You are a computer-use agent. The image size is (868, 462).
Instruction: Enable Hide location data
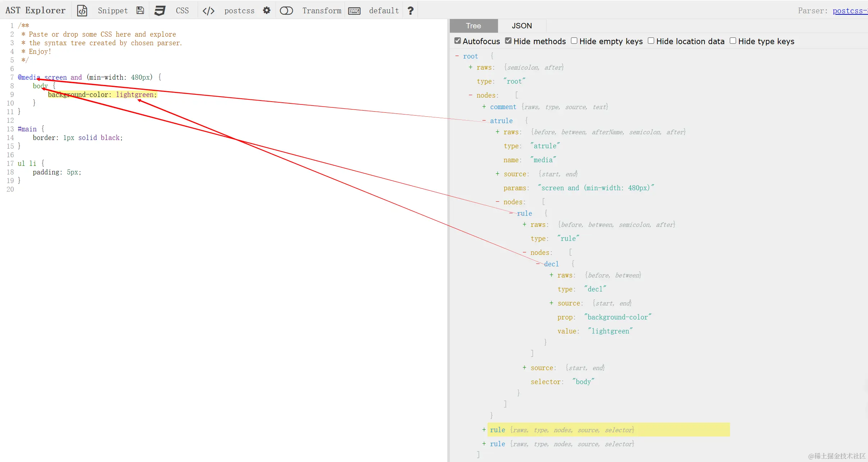click(x=651, y=41)
